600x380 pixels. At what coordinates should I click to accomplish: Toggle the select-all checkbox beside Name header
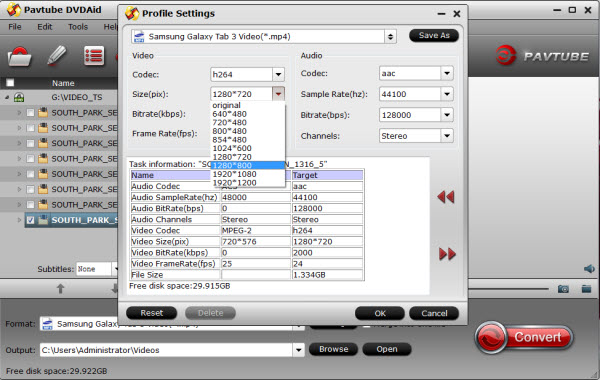tap(10, 83)
